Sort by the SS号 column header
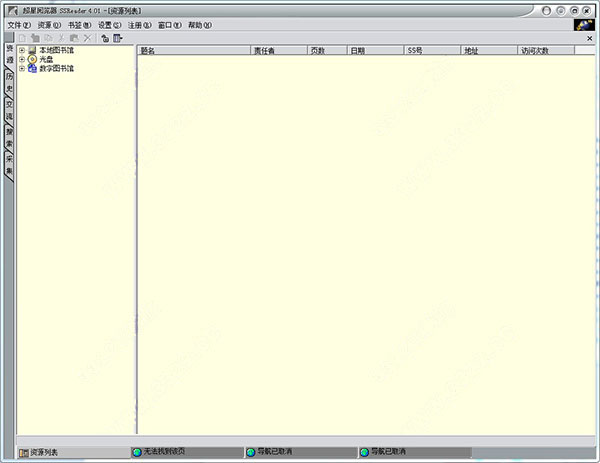Image resolution: width=600 pixels, height=463 pixels. 432,51
